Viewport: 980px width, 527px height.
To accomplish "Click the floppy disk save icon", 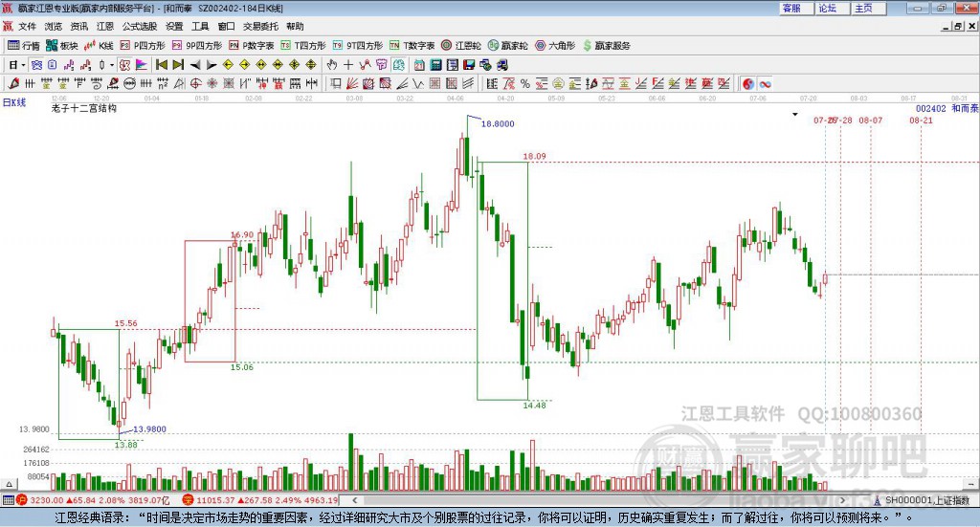I will click(x=469, y=64).
